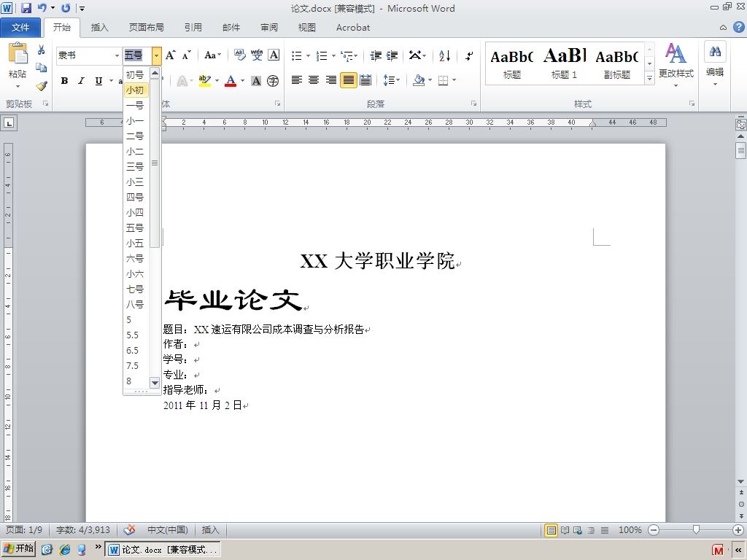Choose 三号 in the font size list

(x=136, y=167)
